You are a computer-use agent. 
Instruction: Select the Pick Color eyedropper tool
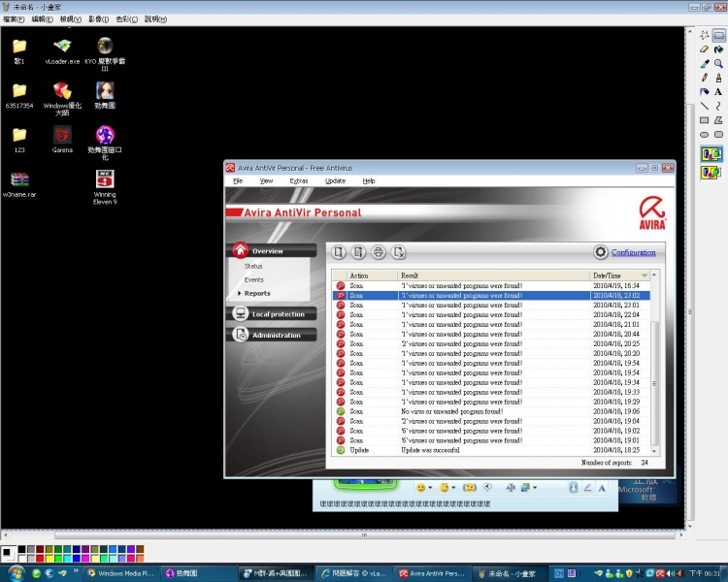tap(705, 64)
